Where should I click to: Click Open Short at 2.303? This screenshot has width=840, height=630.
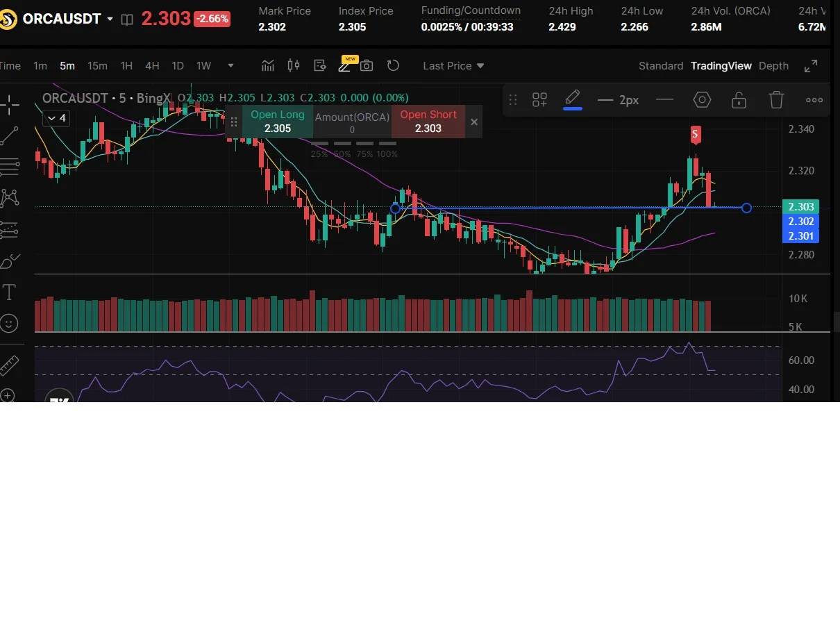point(428,122)
